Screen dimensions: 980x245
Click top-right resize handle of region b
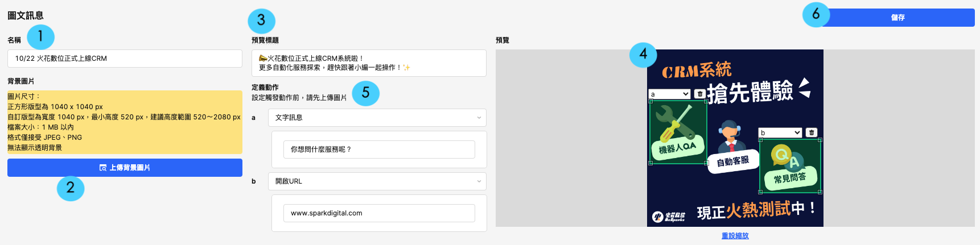pos(820,140)
